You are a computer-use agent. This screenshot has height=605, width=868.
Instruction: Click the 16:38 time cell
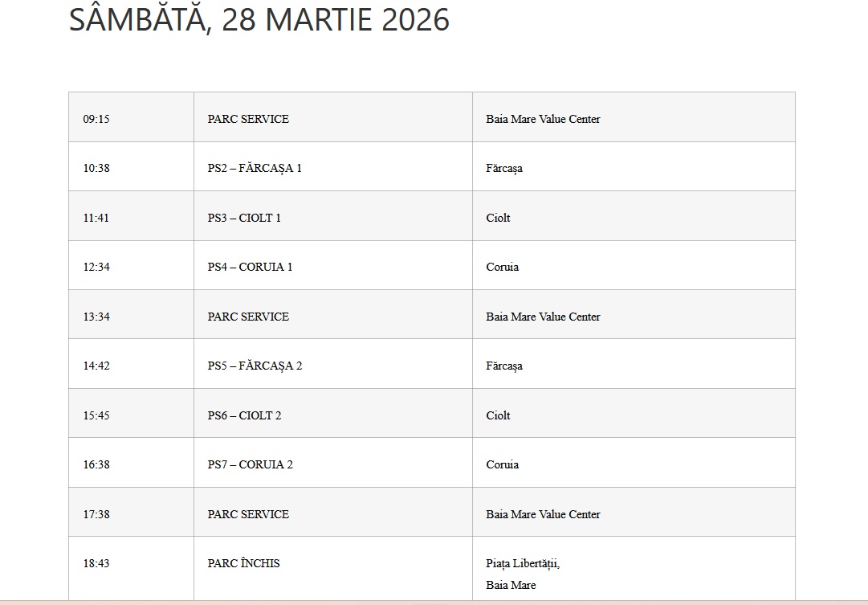pos(96,464)
